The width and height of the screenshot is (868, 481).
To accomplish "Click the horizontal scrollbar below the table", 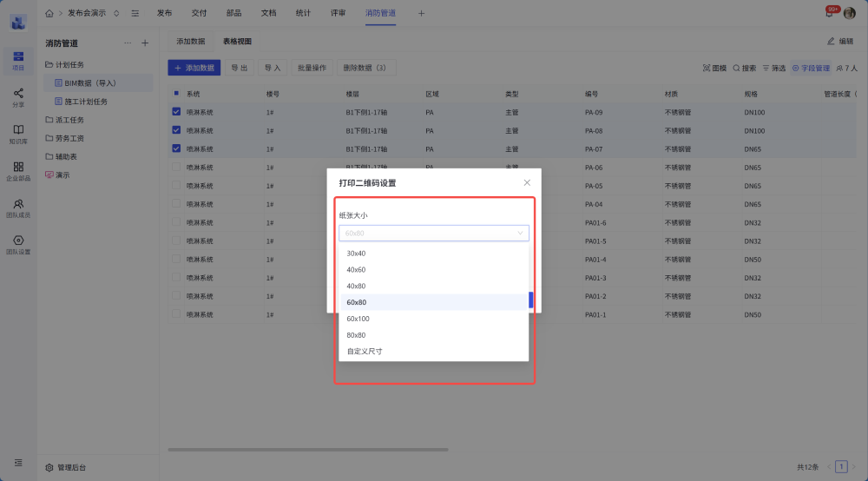I will 308,450.
